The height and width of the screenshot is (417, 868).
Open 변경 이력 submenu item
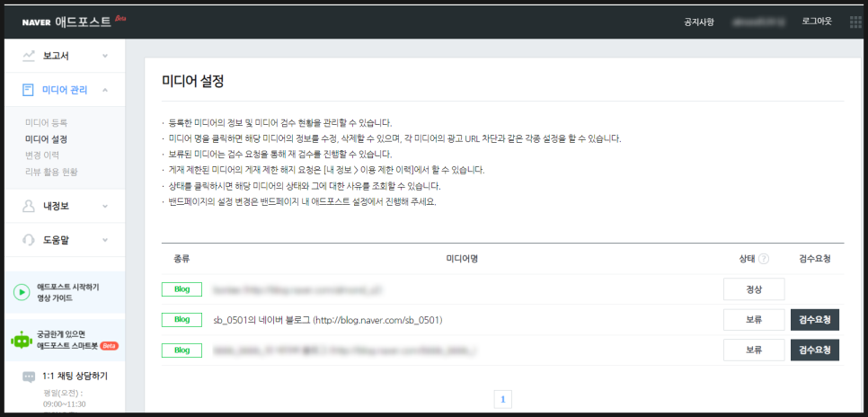(x=42, y=155)
